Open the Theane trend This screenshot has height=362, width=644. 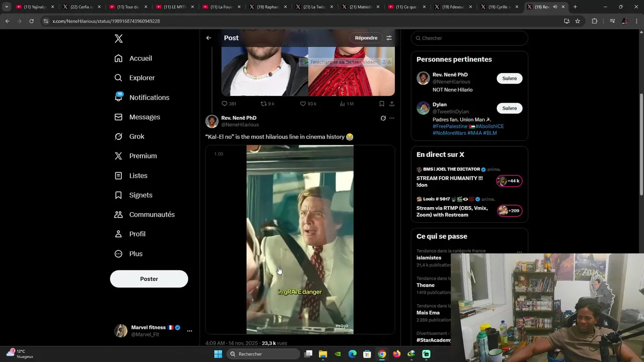coord(425,285)
